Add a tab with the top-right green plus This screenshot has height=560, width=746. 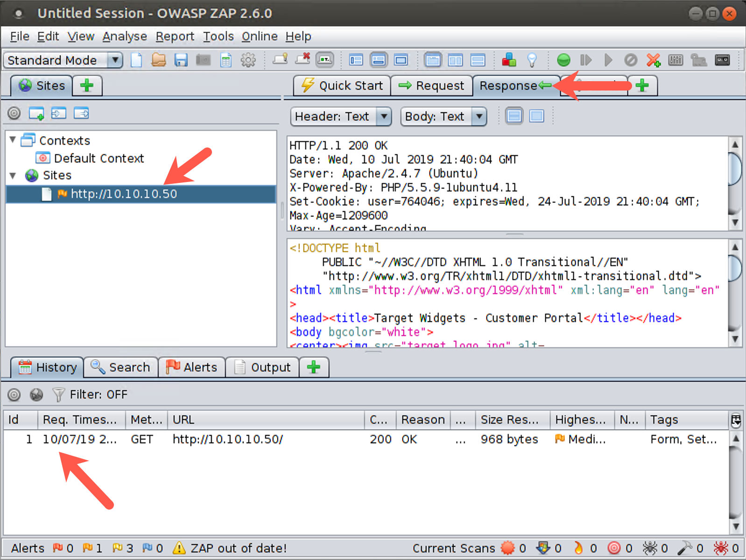[x=642, y=86]
